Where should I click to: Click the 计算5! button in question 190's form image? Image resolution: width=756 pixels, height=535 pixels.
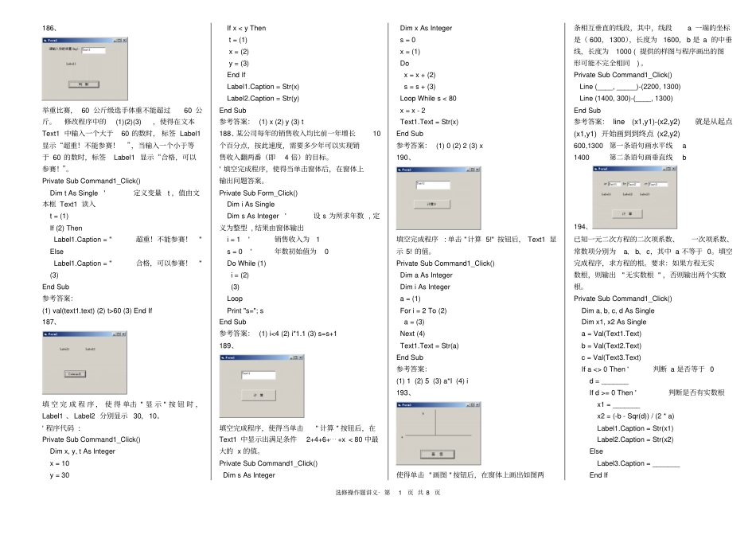[432, 204]
